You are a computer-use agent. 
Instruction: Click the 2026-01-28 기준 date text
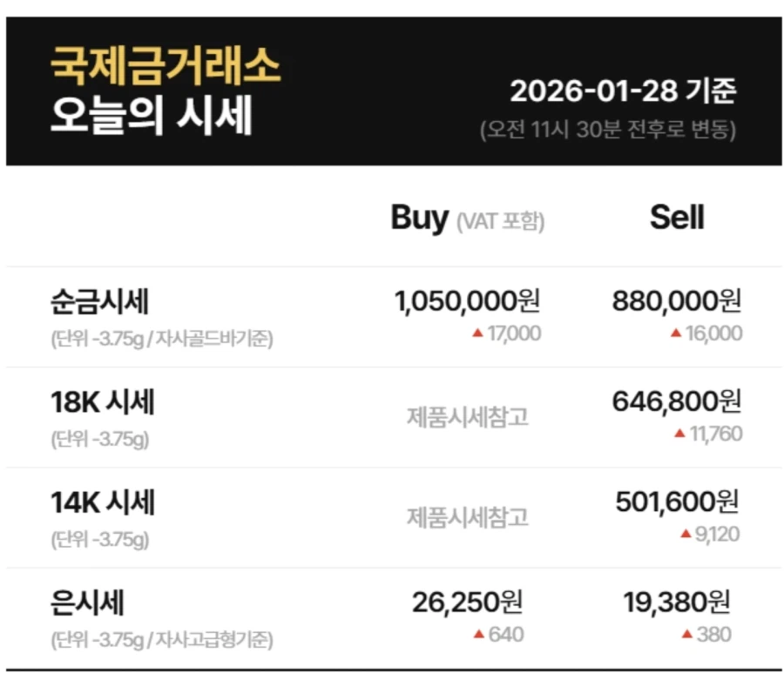[623, 91]
